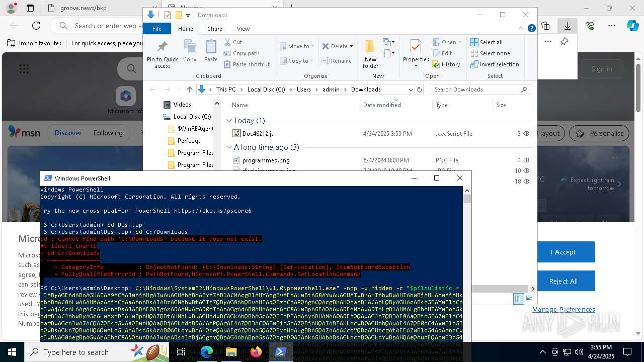Click the Copy icon in Explorer ribbon
The height and width of the screenshot is (362, 644).
tap(190, 51)
